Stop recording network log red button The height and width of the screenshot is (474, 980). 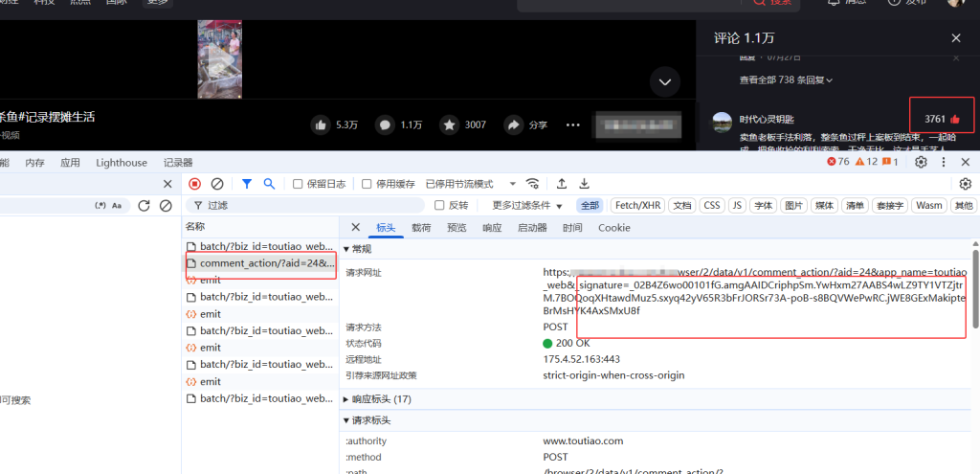pyautogui.click(x=195, y=184)
